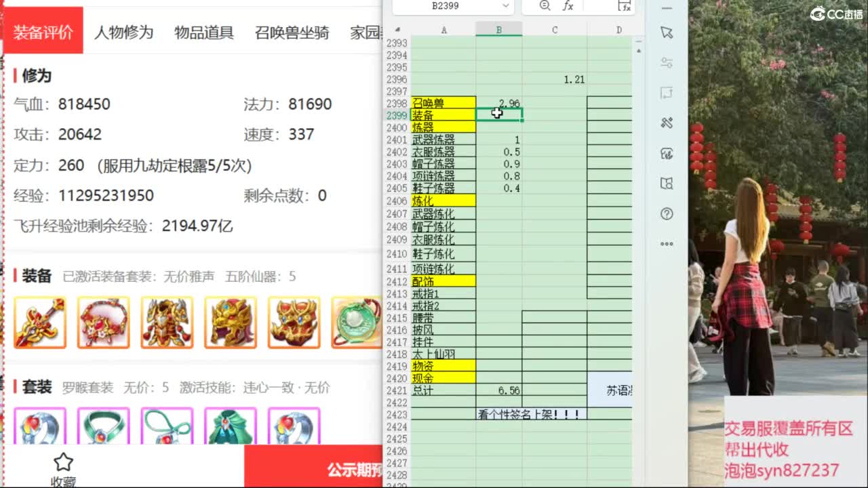The width and height of the screenshot is (868, 488).
Task: Click the value 1.21 in column C
Action: [x=555, y=79]
